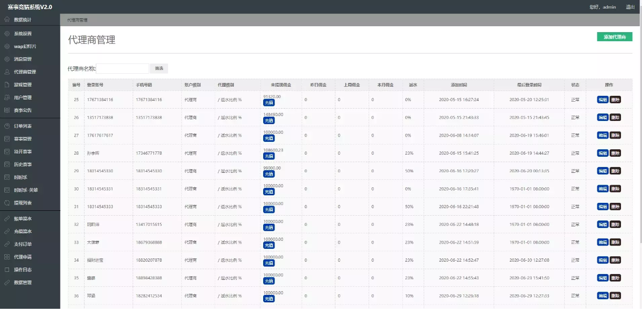This screenshot has height=312, width=644.
Task: Go to 历史赛事 in the sidebar
Action: pos(22,165)
